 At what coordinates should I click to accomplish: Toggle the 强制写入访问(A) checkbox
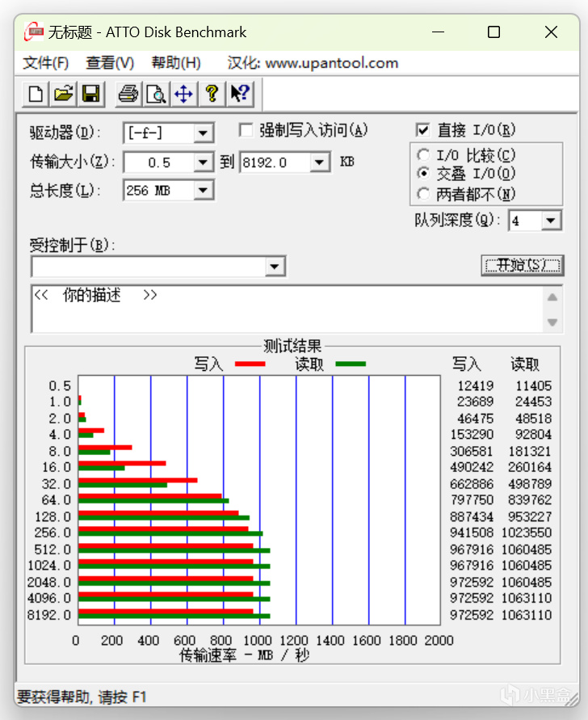[246, 130]
